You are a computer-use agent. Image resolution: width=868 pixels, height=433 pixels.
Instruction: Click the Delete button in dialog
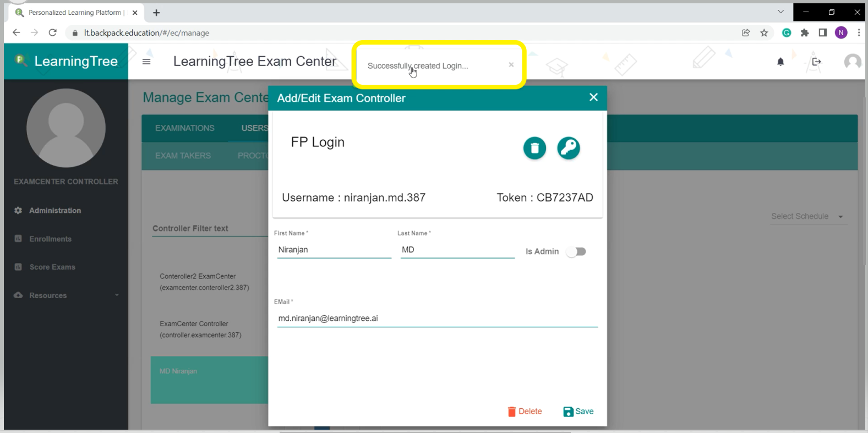(x=525, y=412)
